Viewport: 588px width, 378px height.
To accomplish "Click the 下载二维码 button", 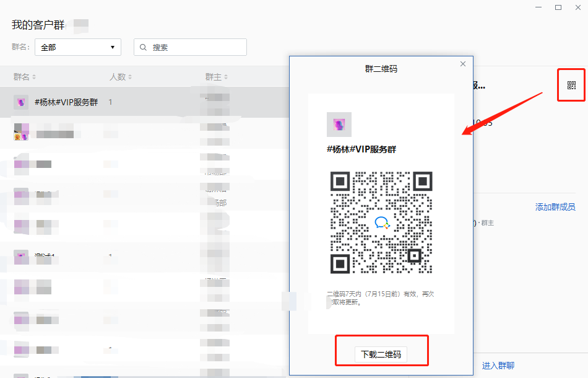I will click(x=381, y=354).
